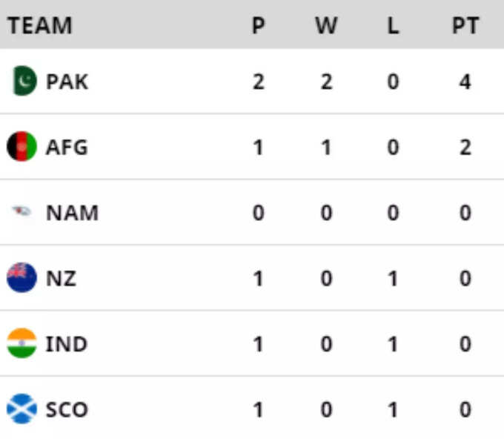504x439 pixels.
Task: Sort by the W column header
Action: tap(326, 25)
